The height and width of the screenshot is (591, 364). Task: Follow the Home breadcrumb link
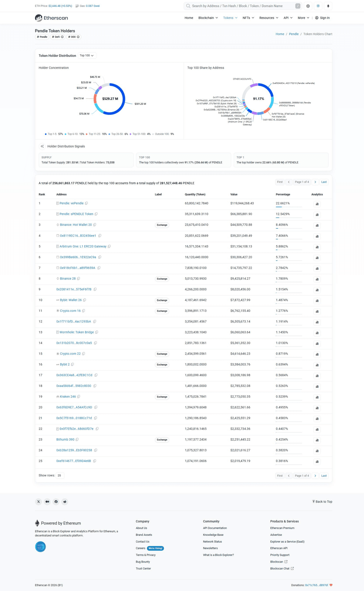coord(280,34)
